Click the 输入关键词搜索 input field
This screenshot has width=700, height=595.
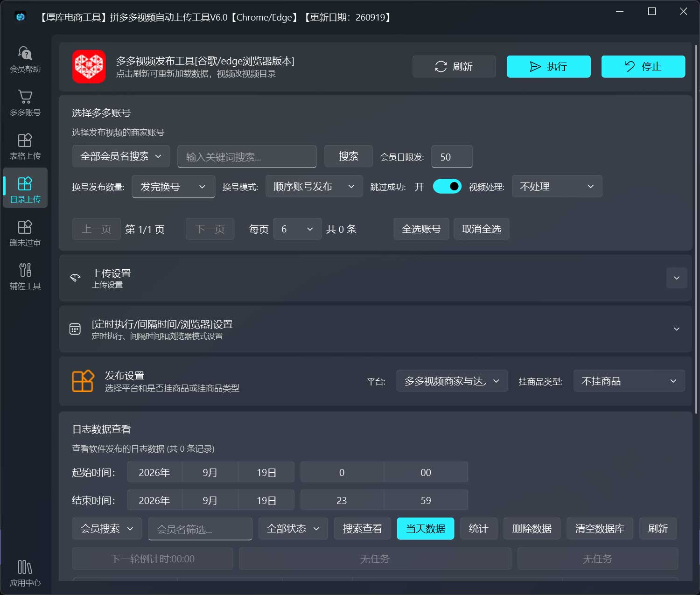click(247, 156)
